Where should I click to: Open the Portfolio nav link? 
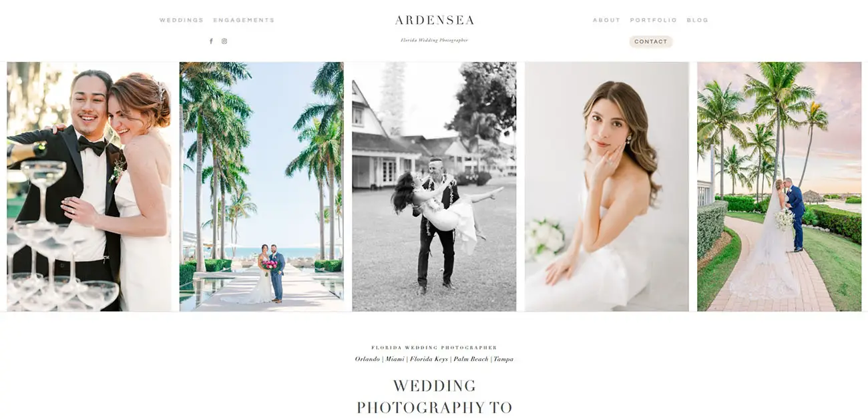click(x=653, y=20)
